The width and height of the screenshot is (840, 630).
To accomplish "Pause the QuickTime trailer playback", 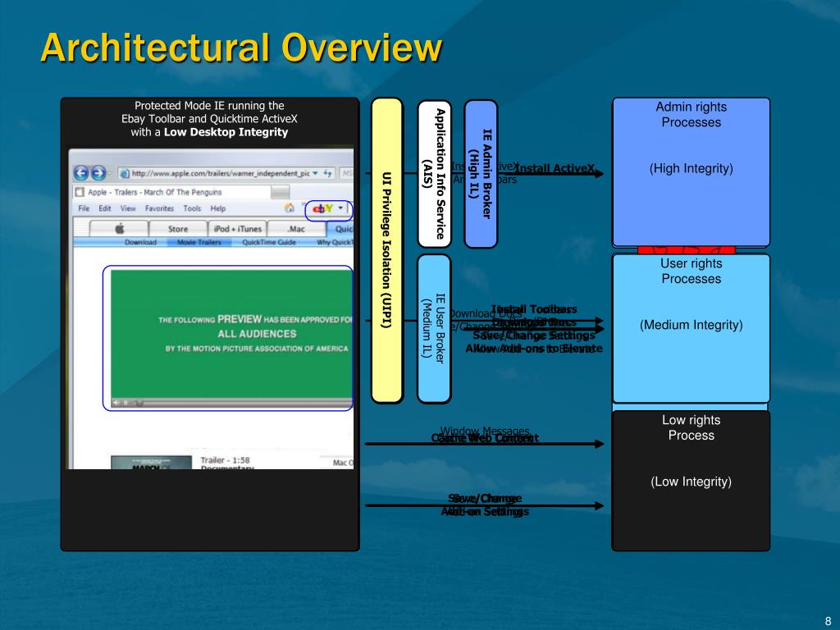I will pos(126,402).
